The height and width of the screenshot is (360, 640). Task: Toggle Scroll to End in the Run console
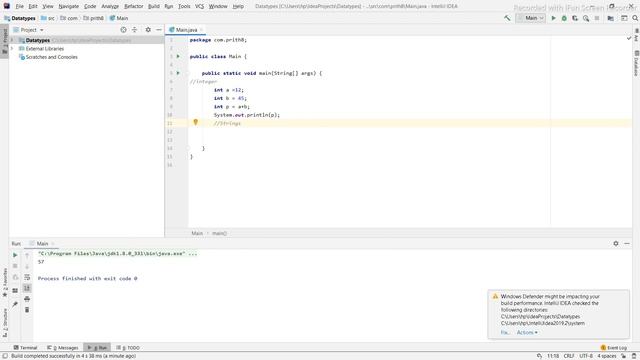(x=27, y=288)
